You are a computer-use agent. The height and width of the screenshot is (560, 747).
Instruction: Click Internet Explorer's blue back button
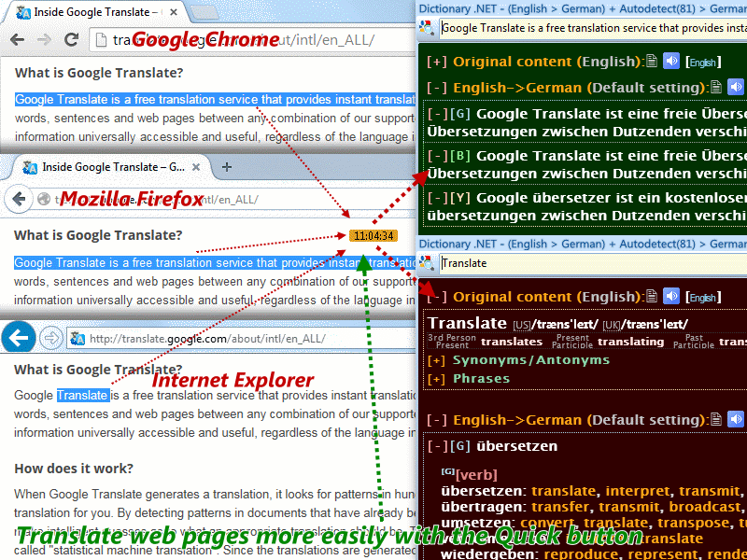point(18,338)
